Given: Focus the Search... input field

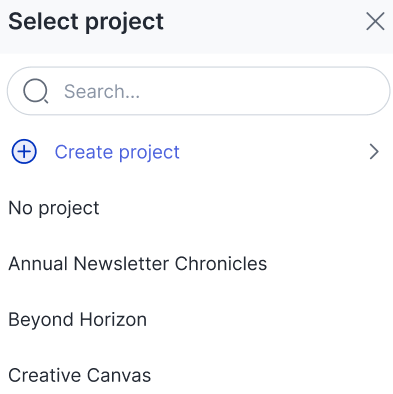Looking at the screenshot, I should pyautogui.click(x=198, y=91).
